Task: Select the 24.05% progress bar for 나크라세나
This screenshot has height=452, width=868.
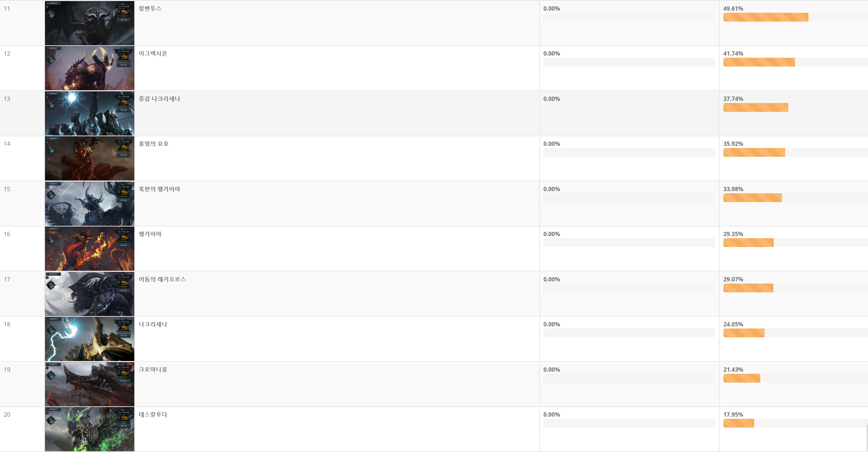Action: click(744, 333)
